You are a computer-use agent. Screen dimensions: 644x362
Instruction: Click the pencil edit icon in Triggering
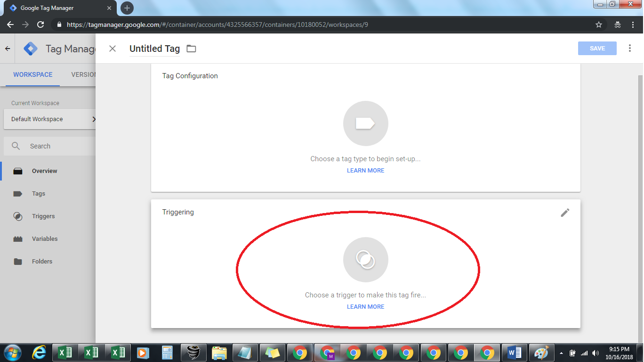pyautogui.click(x=565, y=213)
